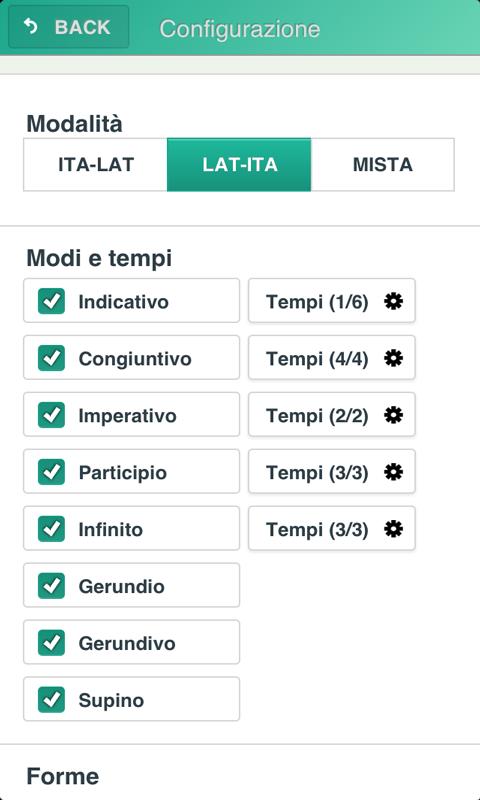Open Tempi (1/6) selector for Indicativo
Screen dimensions: 480x800
pos(332,301)
